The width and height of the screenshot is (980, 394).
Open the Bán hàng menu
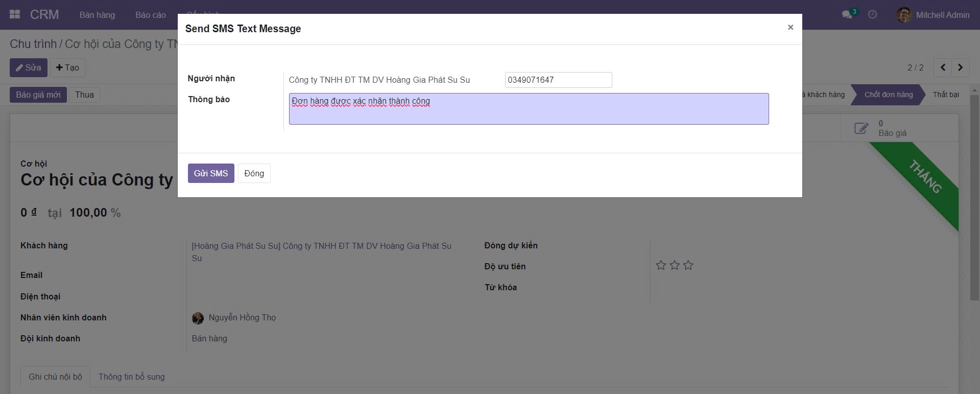pyautogui.click(x=97, y=15)
